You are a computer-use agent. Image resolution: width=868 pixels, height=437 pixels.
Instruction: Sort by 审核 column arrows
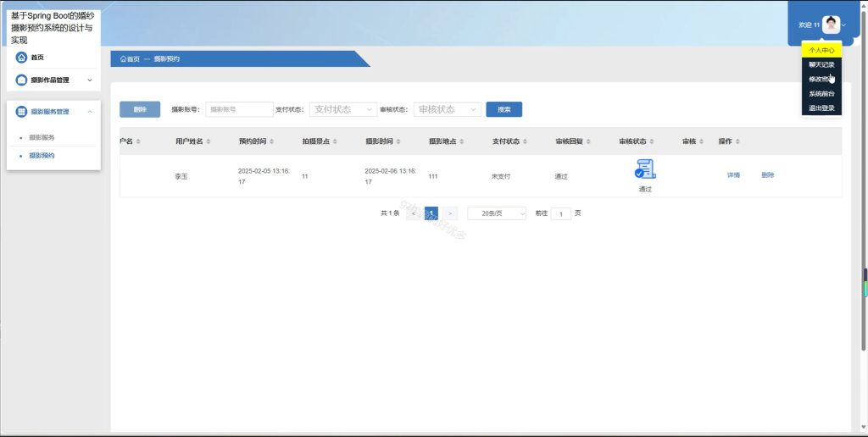(701, 141)
